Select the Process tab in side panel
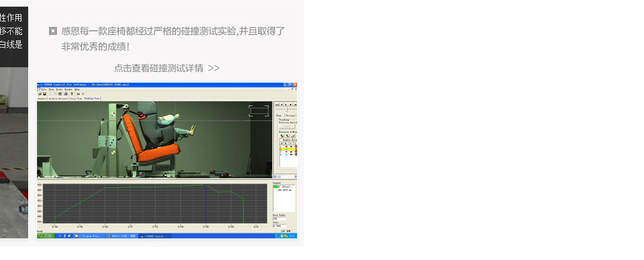This screenshot has height=260, width=644. (x=290, y=116)
